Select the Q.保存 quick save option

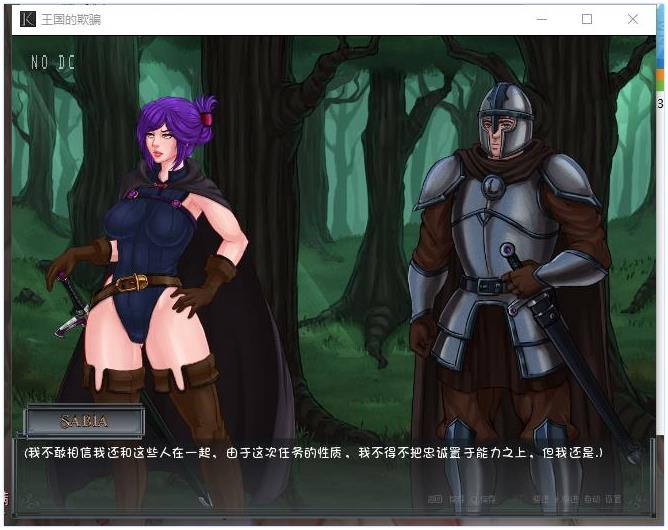tap(483, 499)
